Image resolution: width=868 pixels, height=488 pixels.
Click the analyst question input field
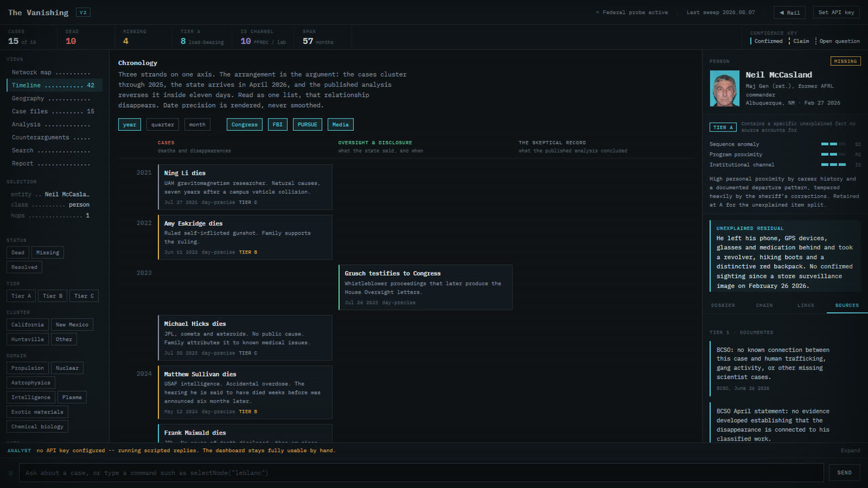[x=421, y=472]
